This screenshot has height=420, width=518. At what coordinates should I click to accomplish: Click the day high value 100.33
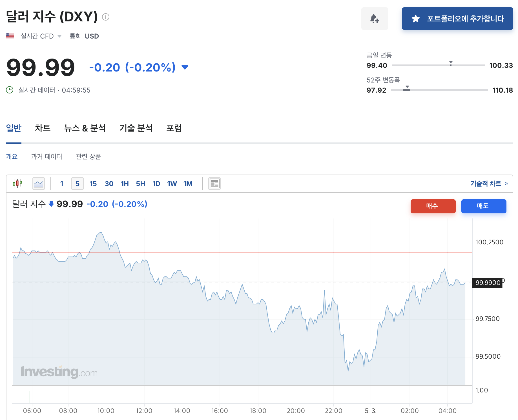501,65
